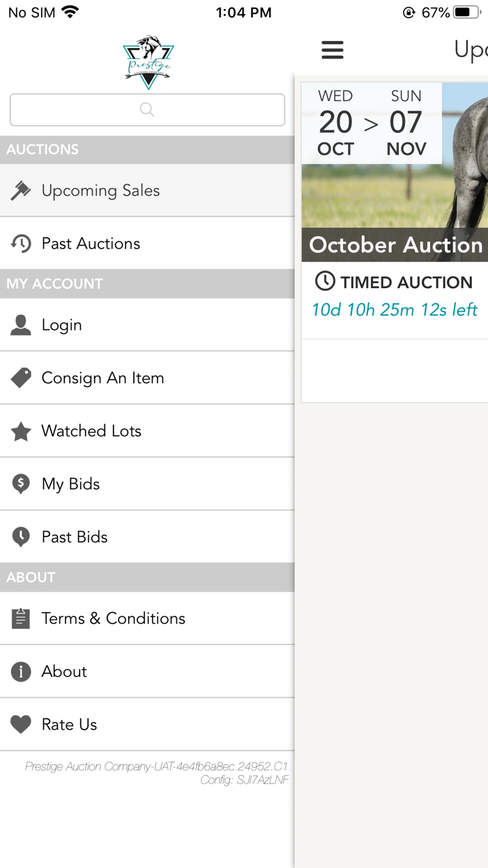488x868 pixels.
Task: Tap the Rate Us heart icon
Action: (x=21, y=724)
